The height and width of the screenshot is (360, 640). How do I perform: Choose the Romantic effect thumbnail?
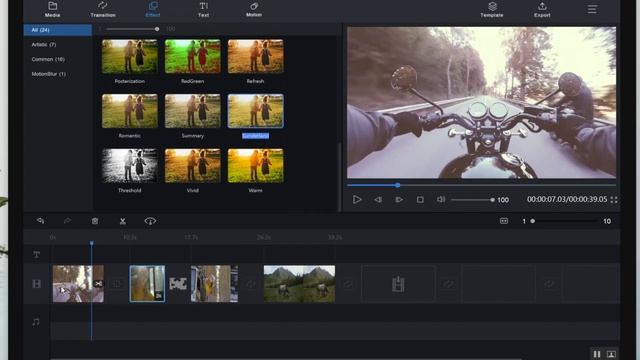point(130,111)
